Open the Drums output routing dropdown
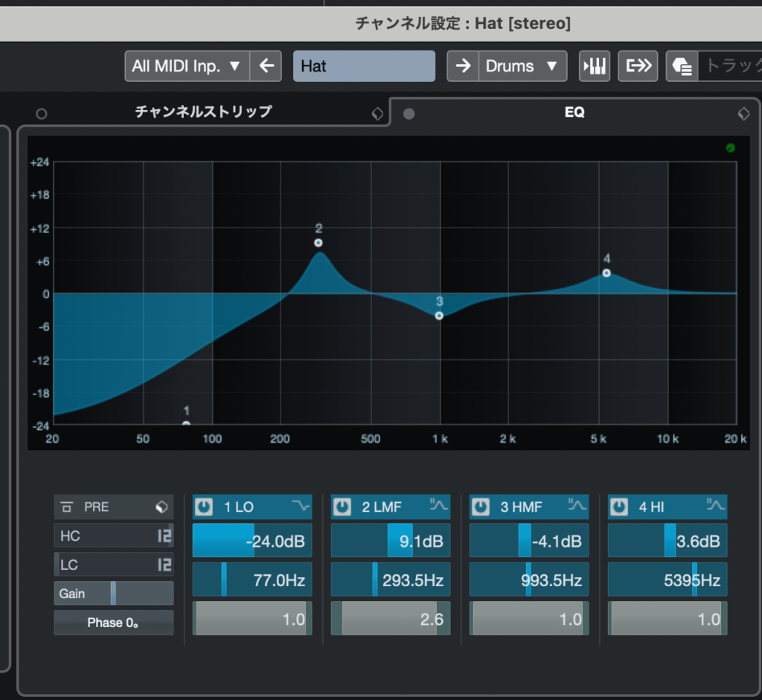Viewport: 762px width, 700px height. pyautogui.click(x=521, y=66)
